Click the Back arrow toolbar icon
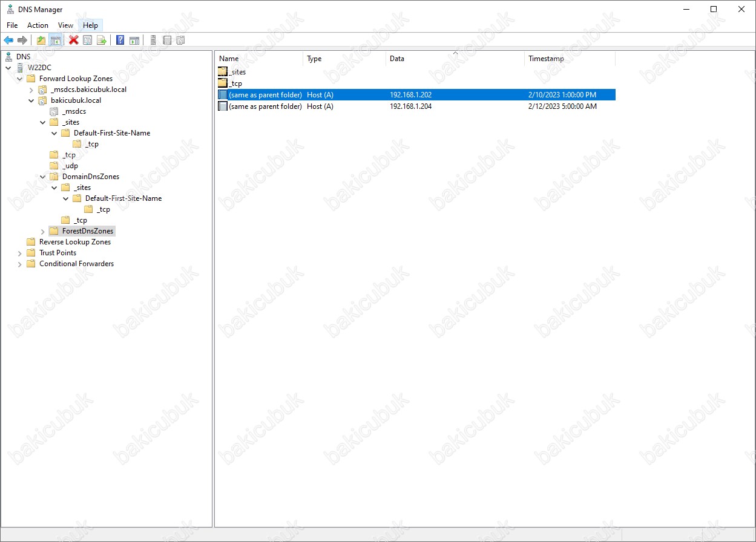This screenshot has height=542, width=756. click(8, 41)
